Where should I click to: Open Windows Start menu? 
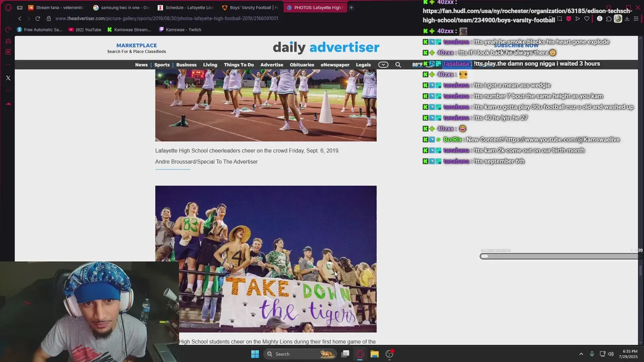(255, 354)
